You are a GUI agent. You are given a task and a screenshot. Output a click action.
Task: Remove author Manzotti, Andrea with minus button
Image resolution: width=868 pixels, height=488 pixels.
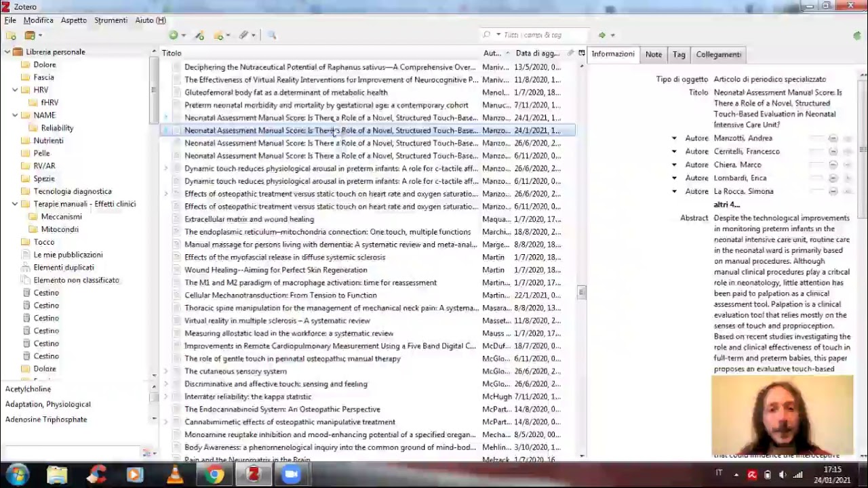[x=833, y=138]
